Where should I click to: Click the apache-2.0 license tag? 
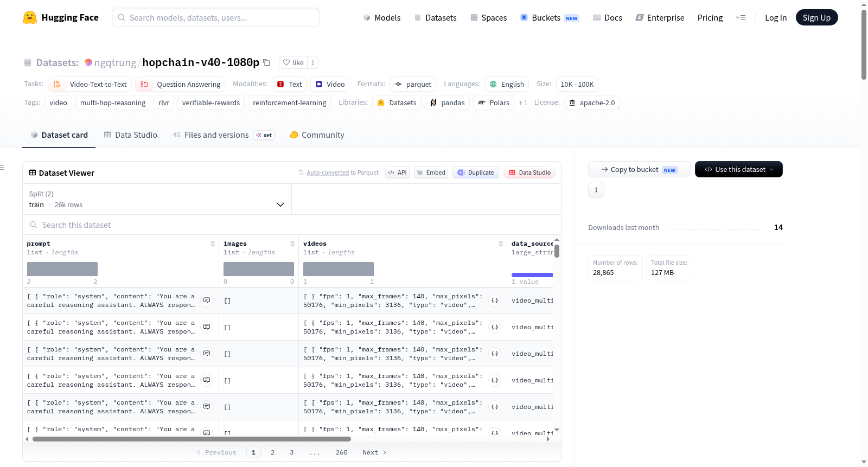point(592,103)
